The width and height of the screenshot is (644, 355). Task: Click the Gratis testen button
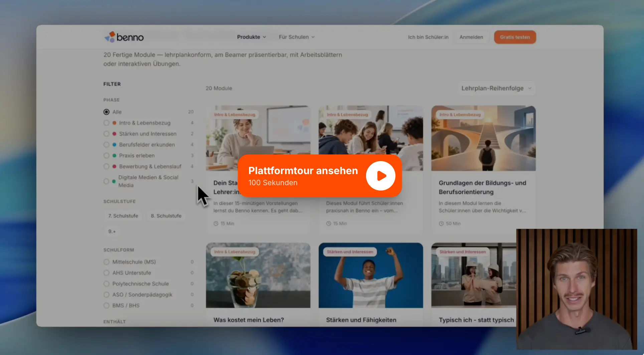[x=515, y=37]
